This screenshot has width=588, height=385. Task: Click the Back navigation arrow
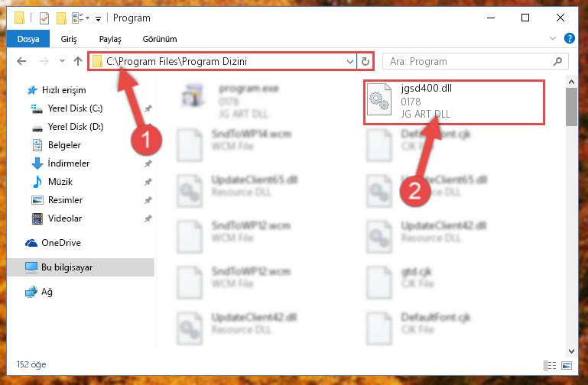21,61
